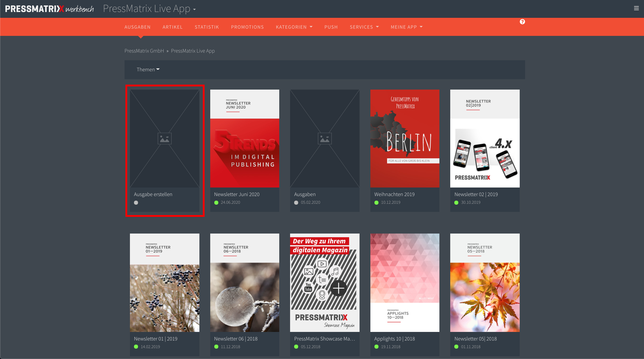
Task: Click green status dot of Applights 10 | 2018
Action: tap(376, 347)
